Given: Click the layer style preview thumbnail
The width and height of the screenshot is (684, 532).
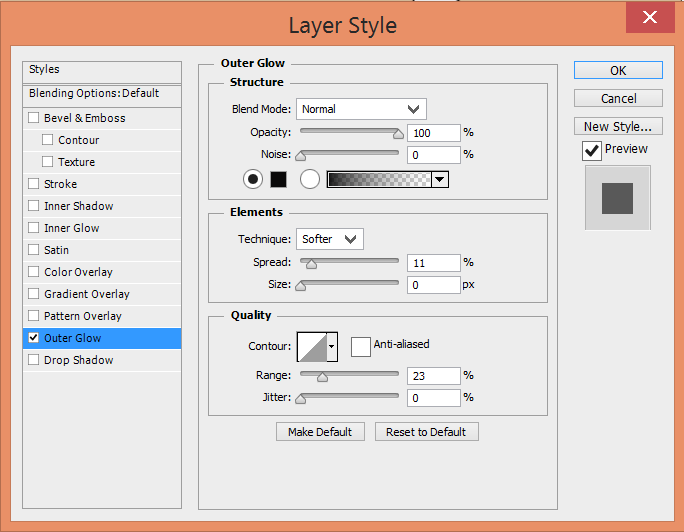Looking at the screenshot, I should (x=617, y=198).
